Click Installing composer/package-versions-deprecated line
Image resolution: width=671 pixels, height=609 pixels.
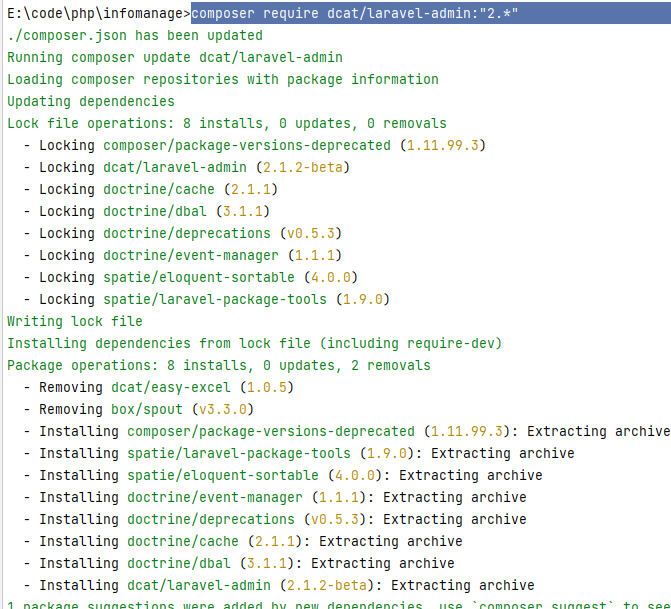[347, 431]
